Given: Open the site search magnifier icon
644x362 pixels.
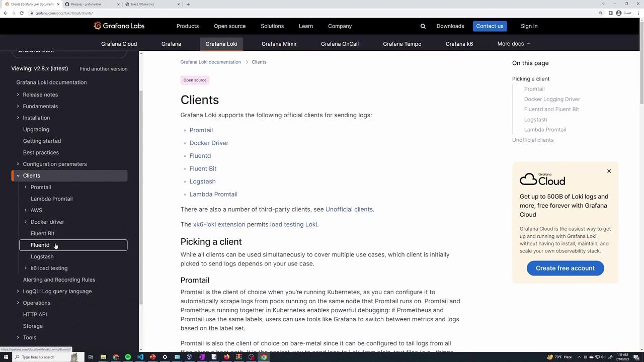Looking at the screenshot, I should [423, 26].
